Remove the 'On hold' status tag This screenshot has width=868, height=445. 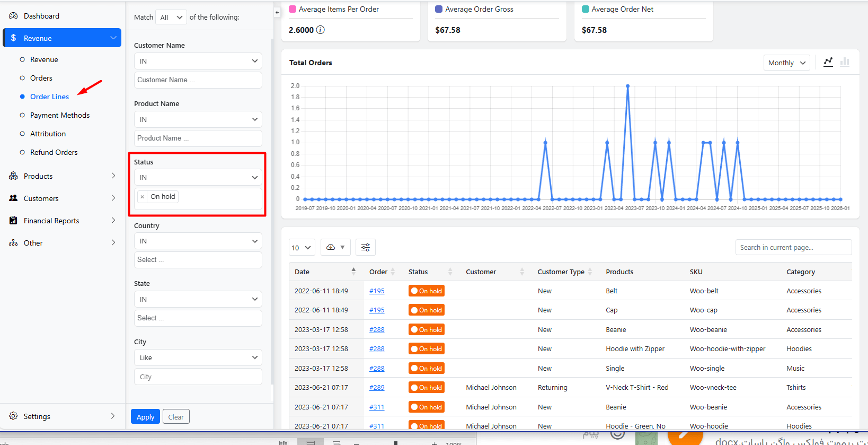(x=142, y=197)
